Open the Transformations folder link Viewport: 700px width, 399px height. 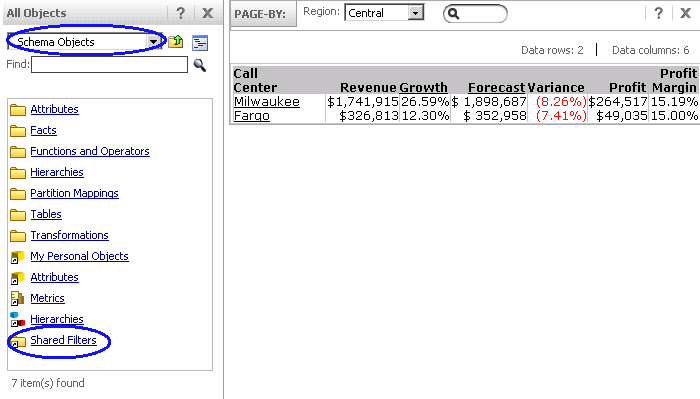tap(69, 235)
